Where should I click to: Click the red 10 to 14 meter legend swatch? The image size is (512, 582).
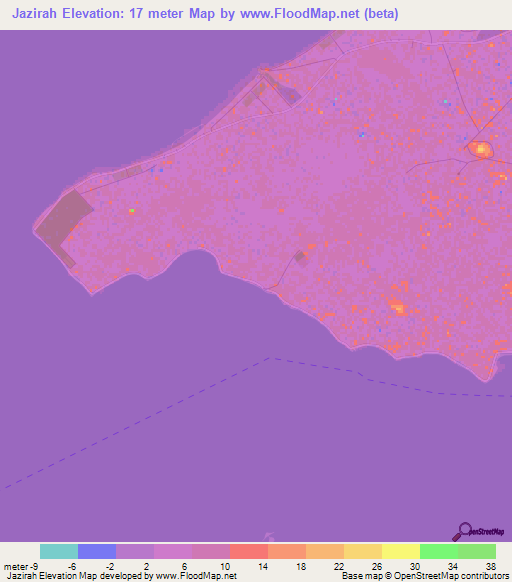pyautogui.click(x=249, y=552)
